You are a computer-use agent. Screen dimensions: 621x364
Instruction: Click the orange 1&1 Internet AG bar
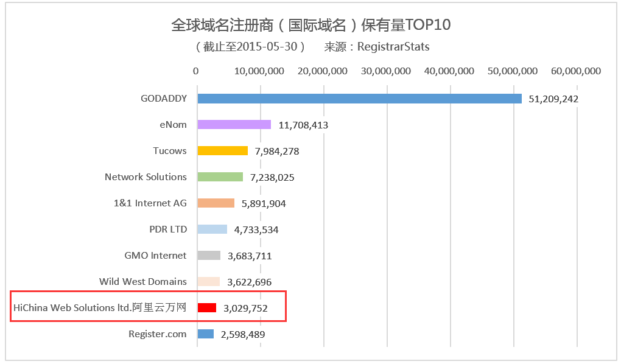(216, 203)
